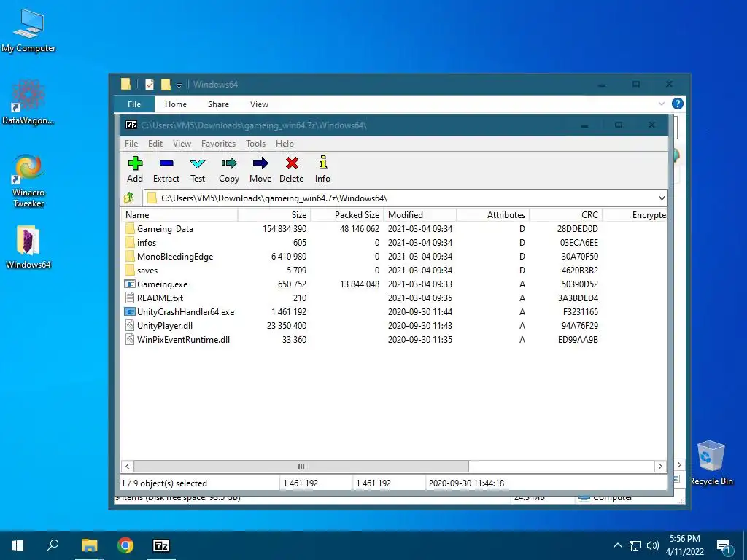Open File Explorer from the taskbar
Image resolution: width=747 pixels, height=560 pixels.
89,545
